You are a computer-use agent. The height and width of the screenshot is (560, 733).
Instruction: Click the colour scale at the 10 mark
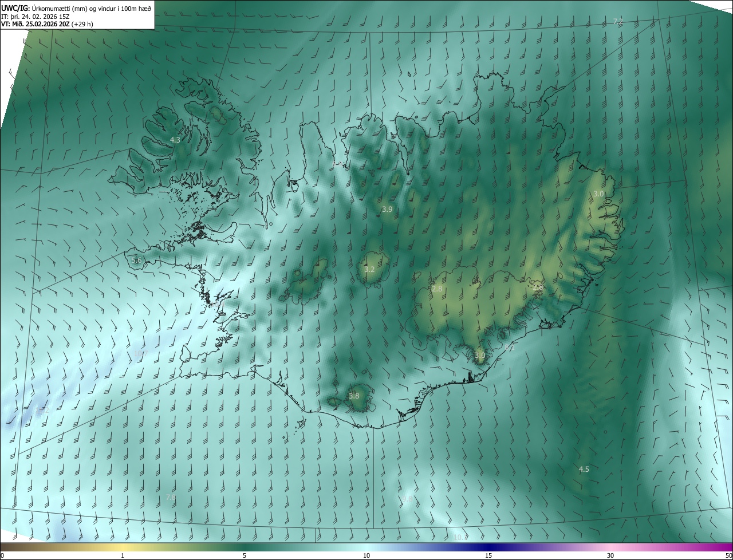point(366,555)
